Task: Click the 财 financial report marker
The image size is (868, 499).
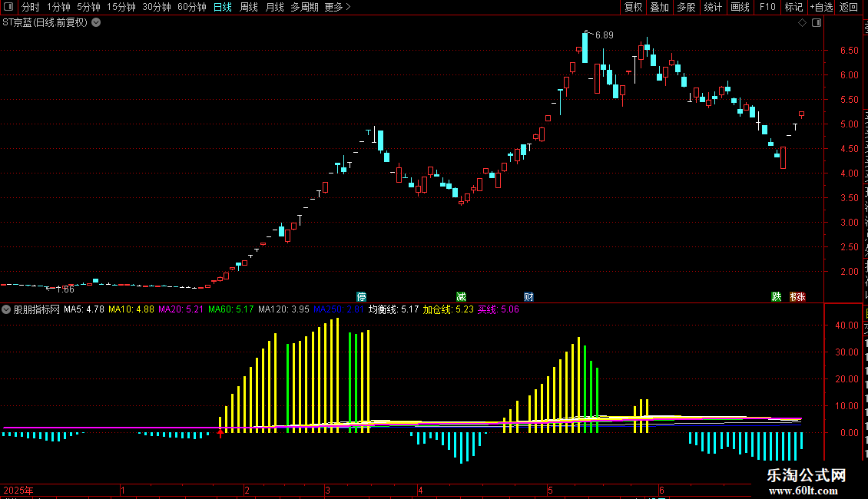Action: tap(528, 297)
